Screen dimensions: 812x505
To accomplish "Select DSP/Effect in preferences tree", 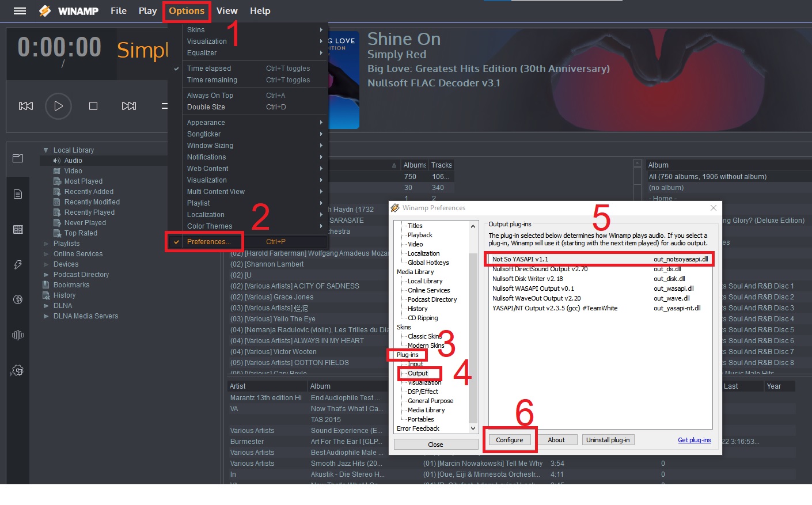I will point(423,392).
